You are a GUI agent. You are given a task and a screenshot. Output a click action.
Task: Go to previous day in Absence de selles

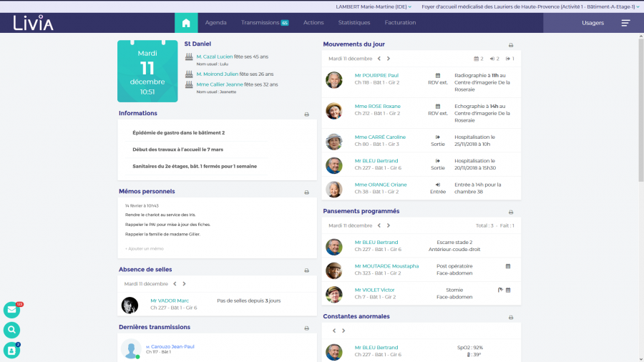175,284
